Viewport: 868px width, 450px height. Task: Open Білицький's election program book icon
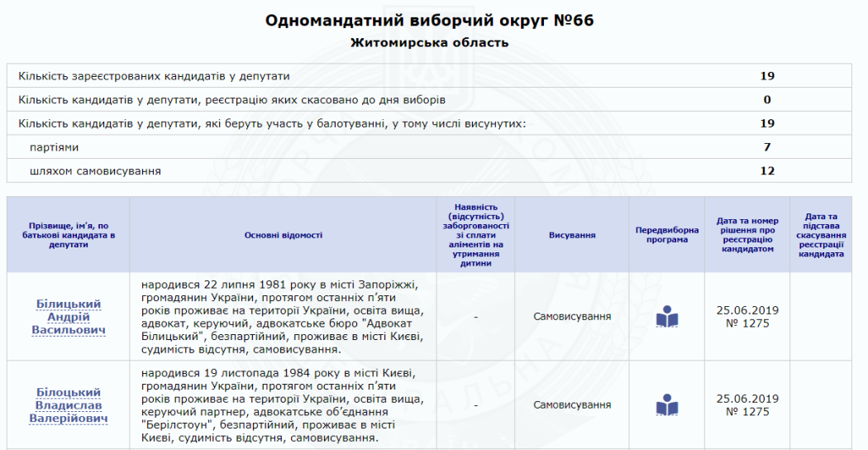coord(666,317)
